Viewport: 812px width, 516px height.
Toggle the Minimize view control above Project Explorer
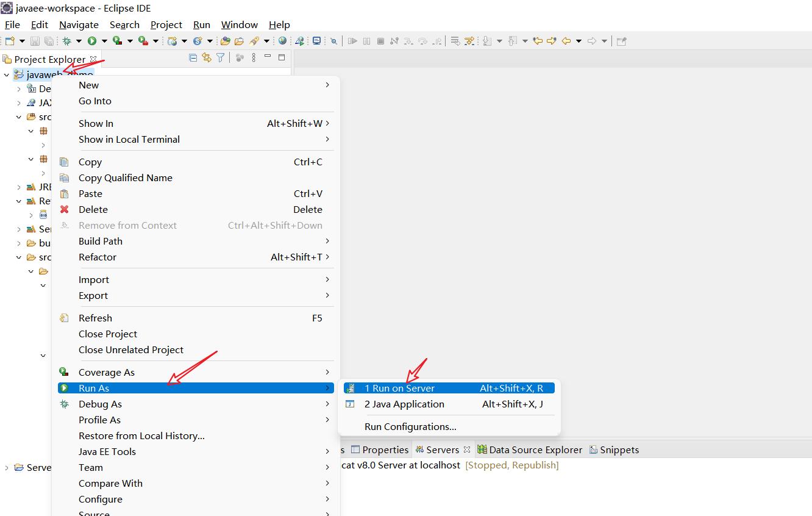[267, 56]
